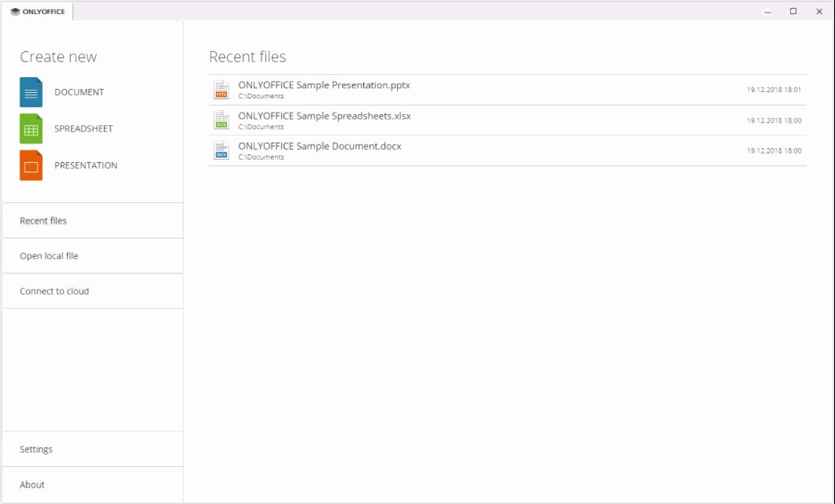Open ONLYOFFICE Sample Presentation.pptx
Screen dimensions: 835x504
[324, 85]
